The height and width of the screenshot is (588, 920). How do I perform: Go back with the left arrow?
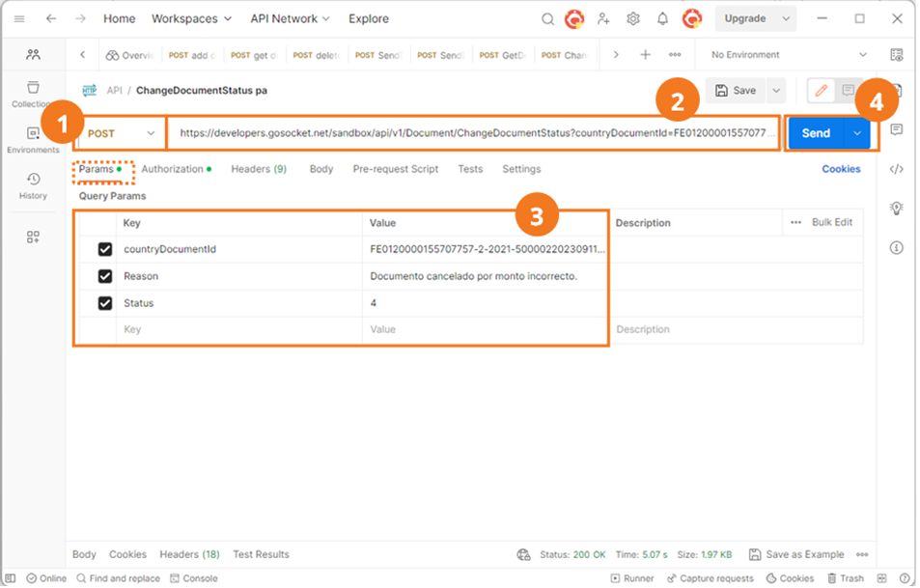tap(51, 18)
